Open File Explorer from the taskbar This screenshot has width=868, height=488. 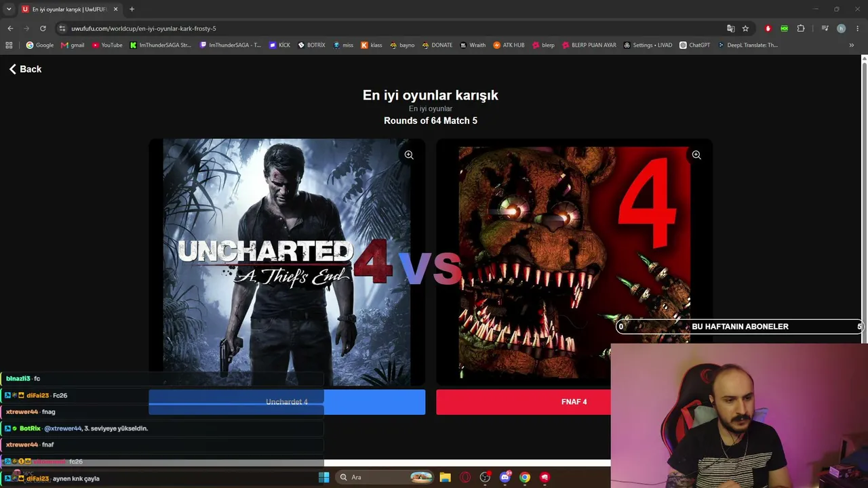445,477
